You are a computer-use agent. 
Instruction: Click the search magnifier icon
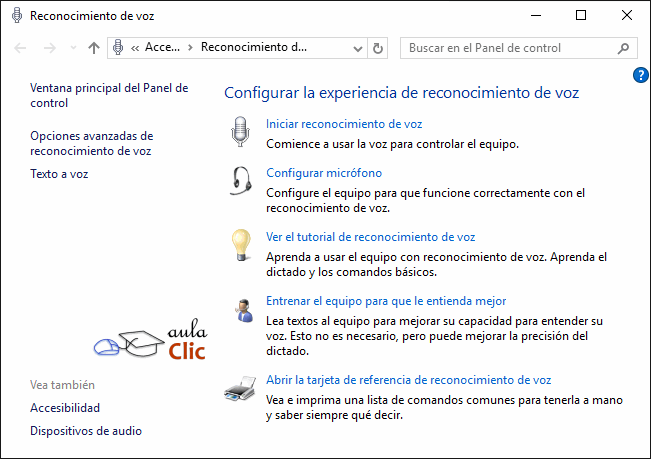click(x=623, y=48)
